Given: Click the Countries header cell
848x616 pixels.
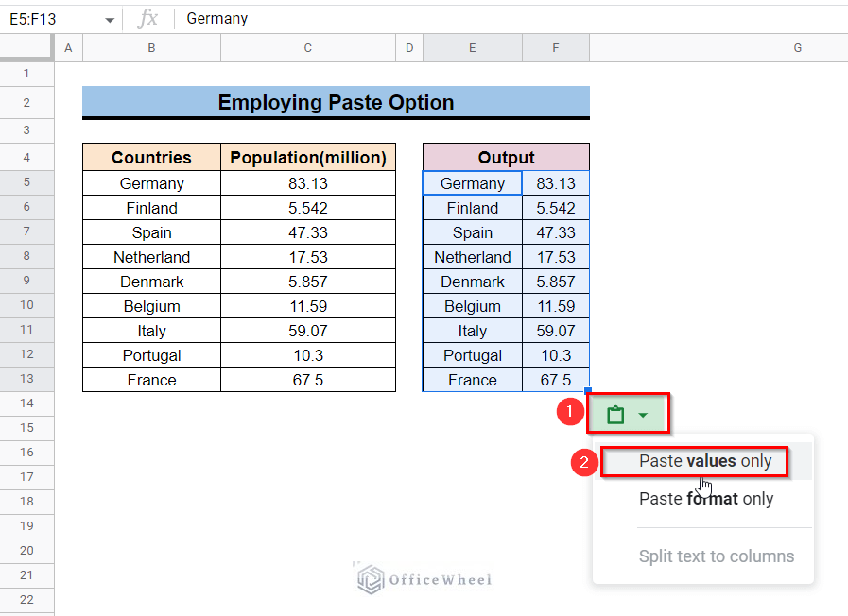Looking at the screenshot, I should coord(151,158).
